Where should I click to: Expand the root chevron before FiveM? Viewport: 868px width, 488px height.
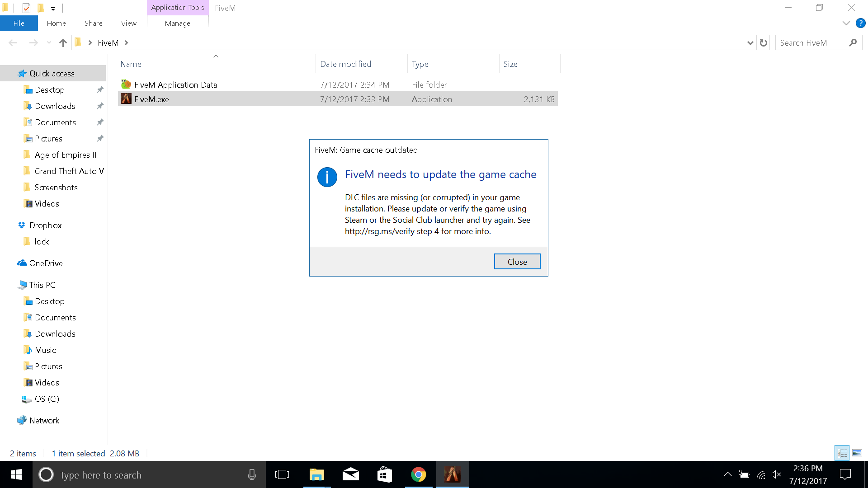coord(90,42)
